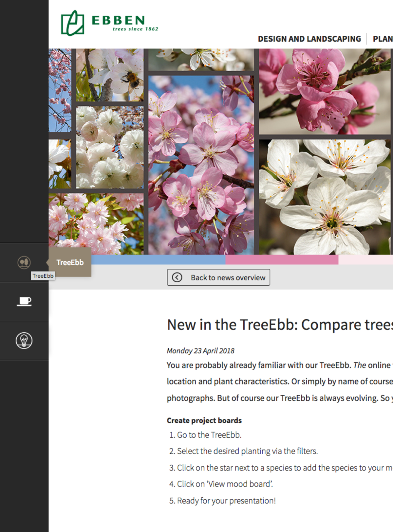The image size is (393, 532).
Task: Click the TreeEbb flyout label
Action: click(70, 262)
